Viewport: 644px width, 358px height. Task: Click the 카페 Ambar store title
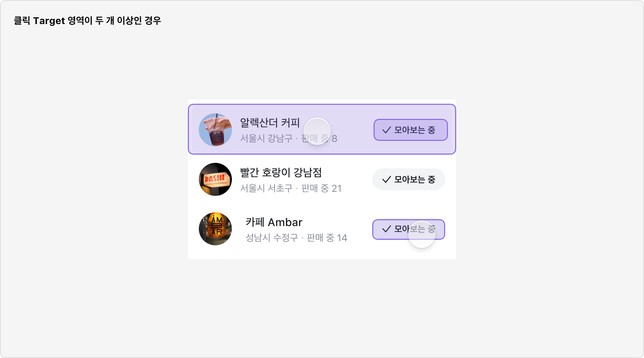[273, 222]
